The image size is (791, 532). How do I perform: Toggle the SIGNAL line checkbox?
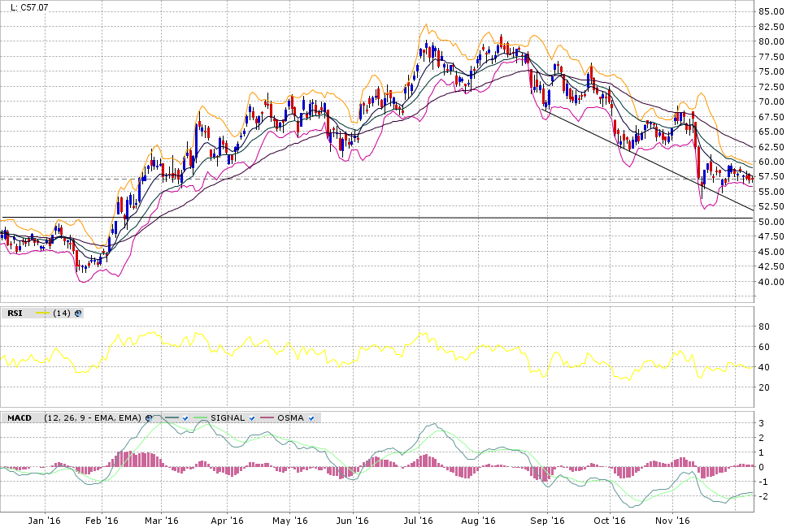tap(253, 417)
